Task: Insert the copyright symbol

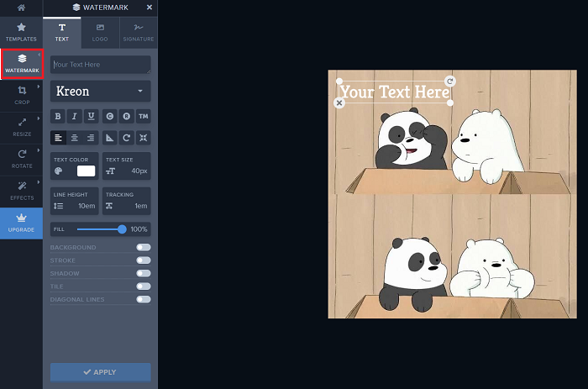Action: (109, 116)
